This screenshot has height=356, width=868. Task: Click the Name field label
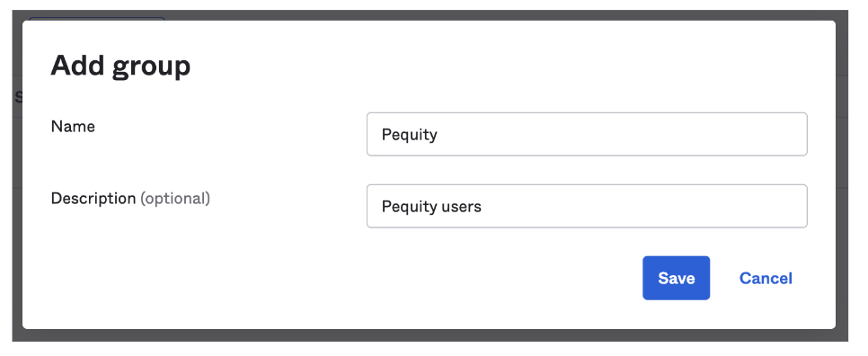pyautogui.click(x=73, y=126)
